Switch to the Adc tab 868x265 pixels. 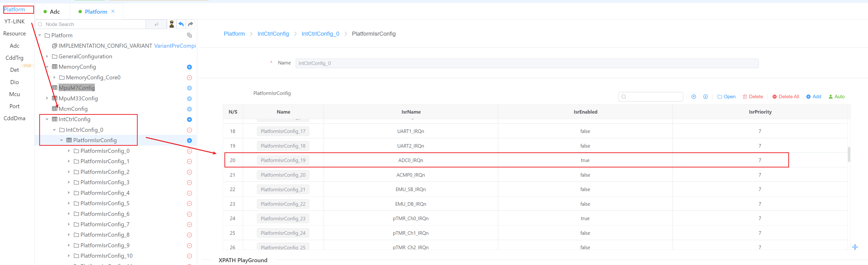coord(52,12)
